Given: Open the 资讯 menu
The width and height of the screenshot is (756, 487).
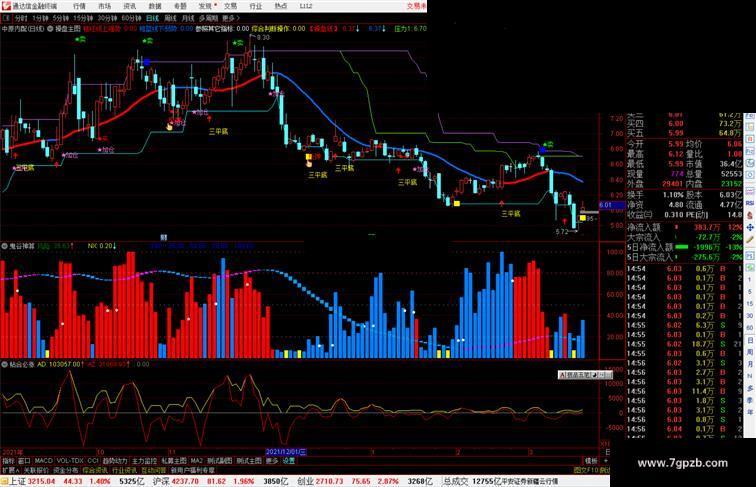Looking at the screenshot, I should (x=129, y=6).
